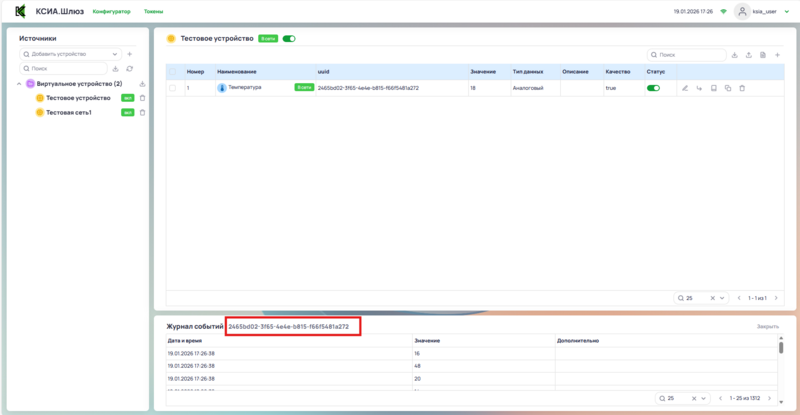
Task: Toggle the Тестовое устройство header switch
Action: pyautogui.click(x=289, y=38)
